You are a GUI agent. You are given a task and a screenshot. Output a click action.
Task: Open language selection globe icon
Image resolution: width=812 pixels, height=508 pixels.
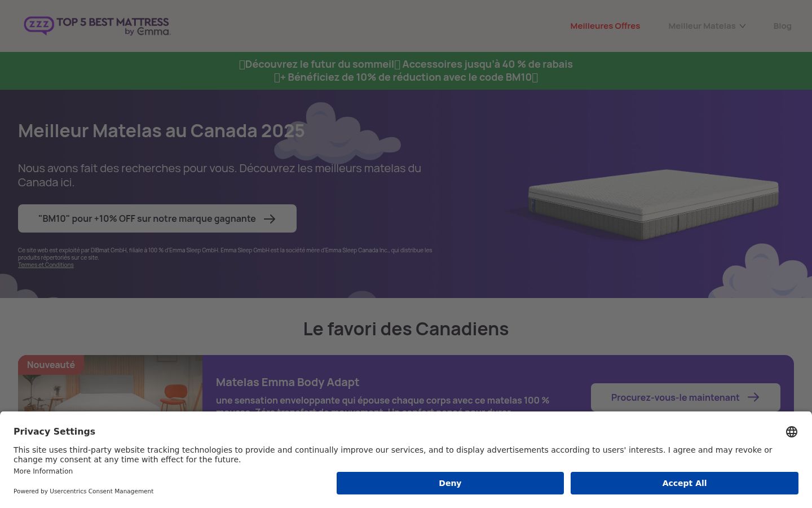[792, 432]
